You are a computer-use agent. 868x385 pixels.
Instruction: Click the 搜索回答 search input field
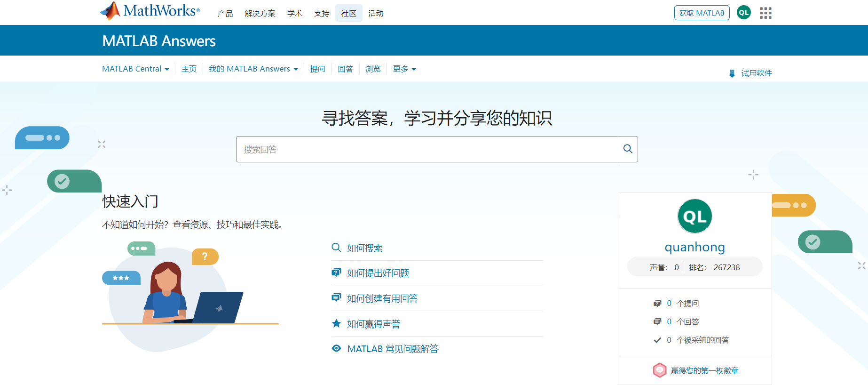click(426, 149)
